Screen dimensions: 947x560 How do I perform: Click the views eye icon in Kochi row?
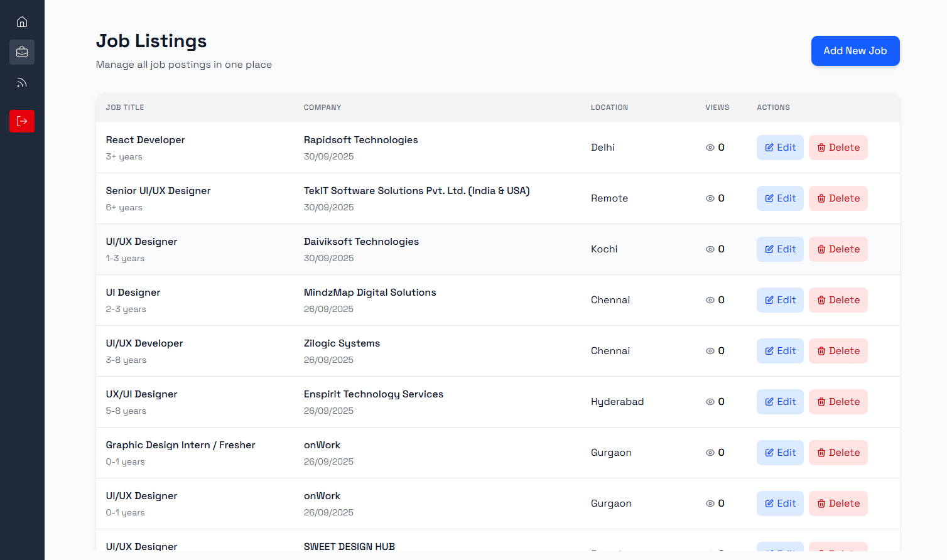710,249
